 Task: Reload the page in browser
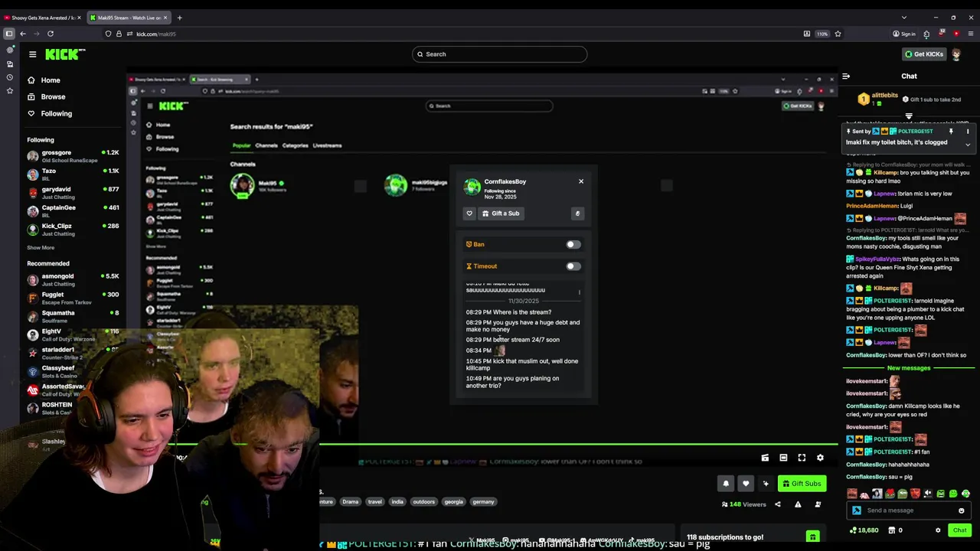pyautogui.click(x=51, y=34)
